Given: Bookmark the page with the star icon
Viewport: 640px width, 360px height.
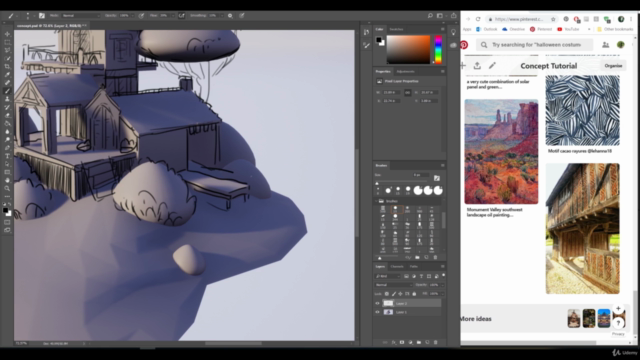Looking at the screenshot, I should click(553, 19).
